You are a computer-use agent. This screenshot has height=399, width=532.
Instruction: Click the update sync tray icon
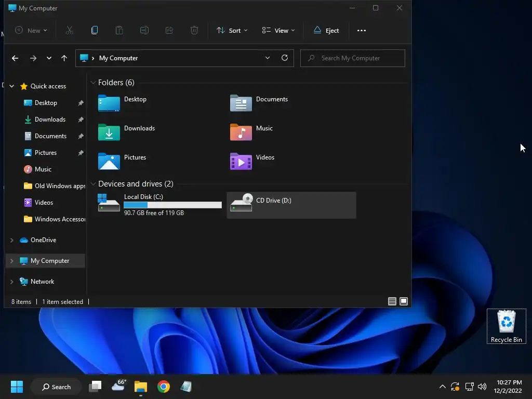click(x=455, y=387)
